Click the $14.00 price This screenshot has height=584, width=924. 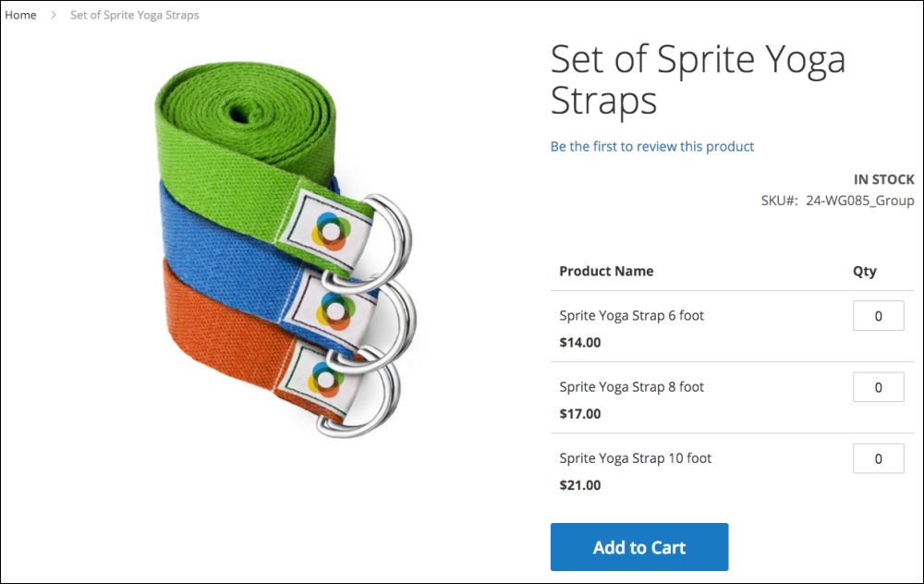pos(580,342)
